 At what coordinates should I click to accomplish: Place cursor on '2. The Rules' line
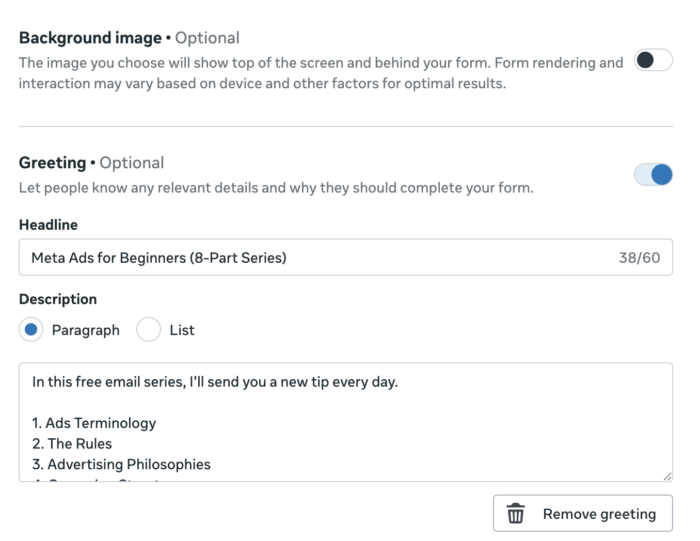pyautogui.click(x=72, y=443)
